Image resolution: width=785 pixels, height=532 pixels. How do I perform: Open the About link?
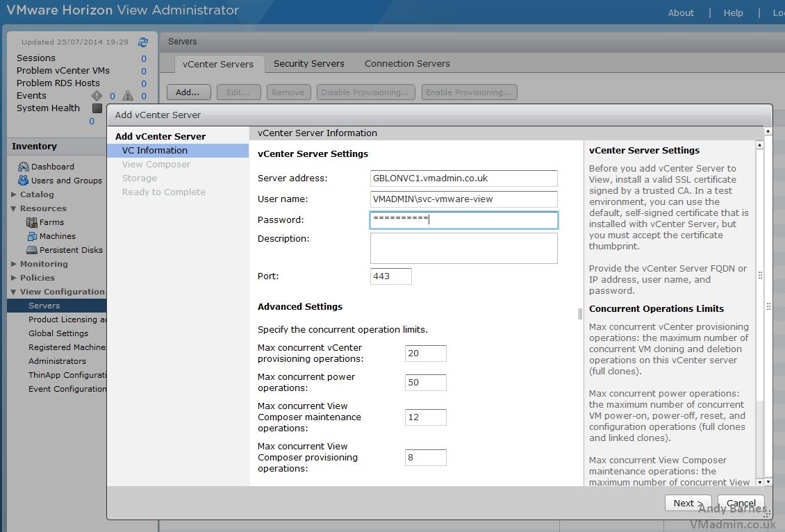(x=681, y=13)
